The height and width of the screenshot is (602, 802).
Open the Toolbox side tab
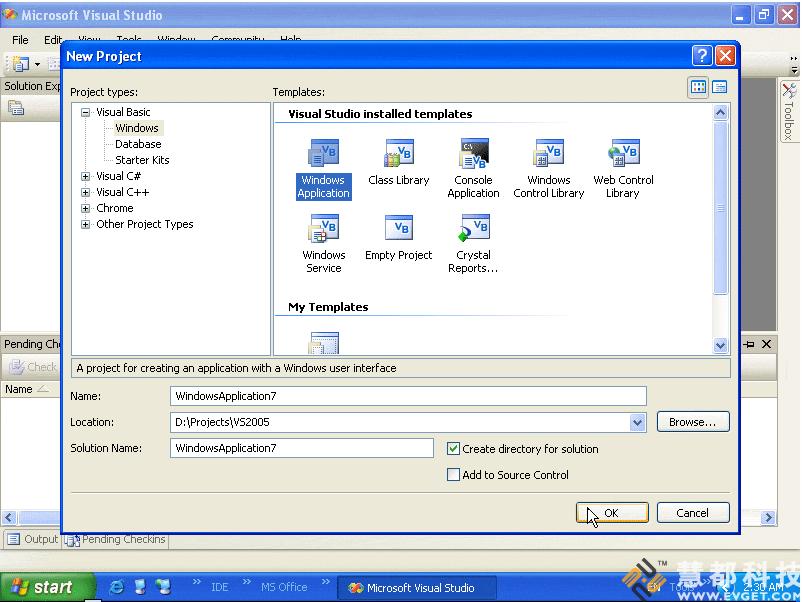click(789, 111)
